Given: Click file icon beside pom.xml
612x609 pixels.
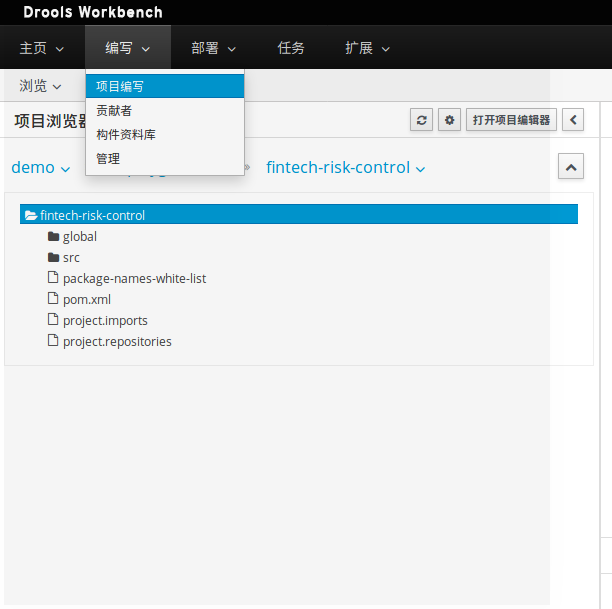Looking at the screenshot, I should [53, 299].
